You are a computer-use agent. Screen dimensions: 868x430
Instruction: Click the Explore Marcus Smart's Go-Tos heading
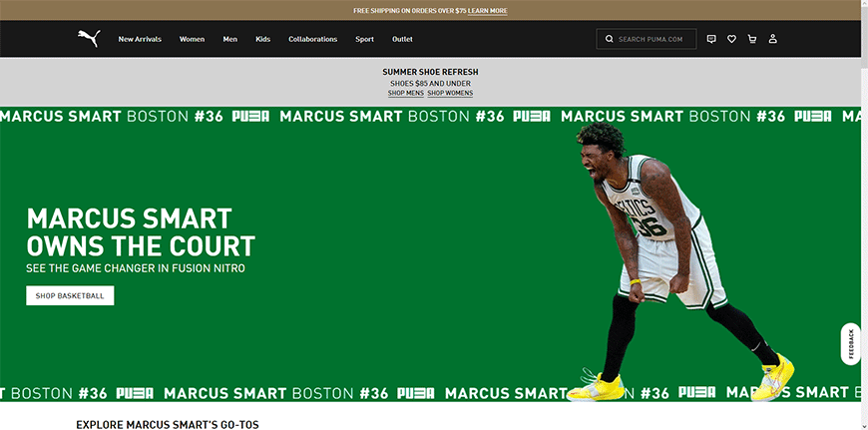(x=168, y=424)
